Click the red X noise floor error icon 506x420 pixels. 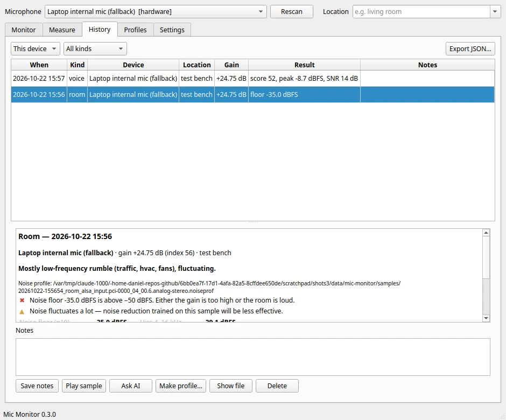22,300
